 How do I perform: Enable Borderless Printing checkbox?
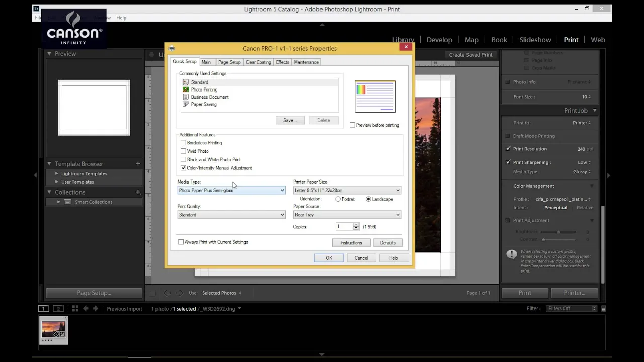coord(183,143)
